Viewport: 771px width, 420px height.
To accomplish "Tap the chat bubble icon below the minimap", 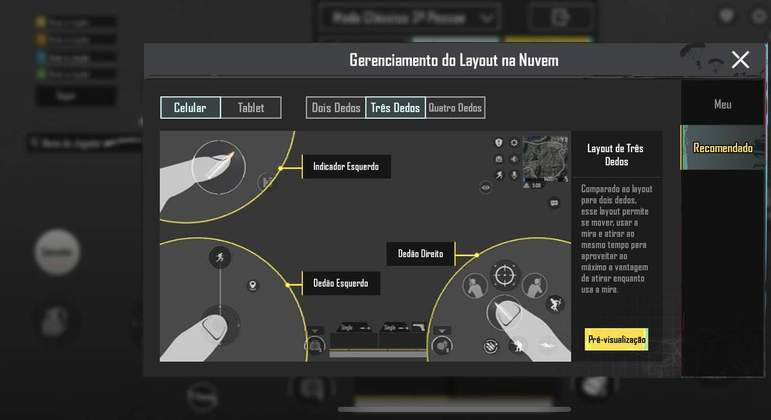I will [554, 203].
